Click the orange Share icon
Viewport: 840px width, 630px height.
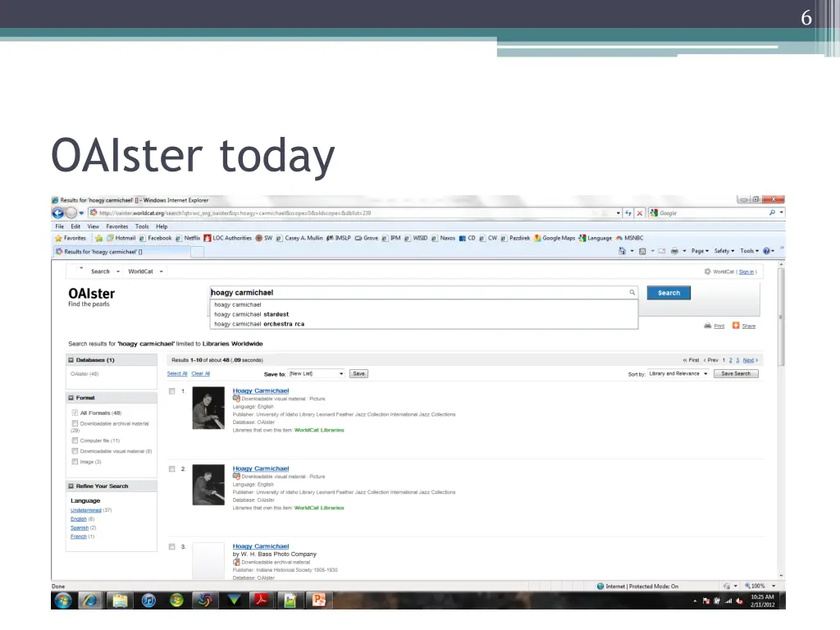coord(736,325)
